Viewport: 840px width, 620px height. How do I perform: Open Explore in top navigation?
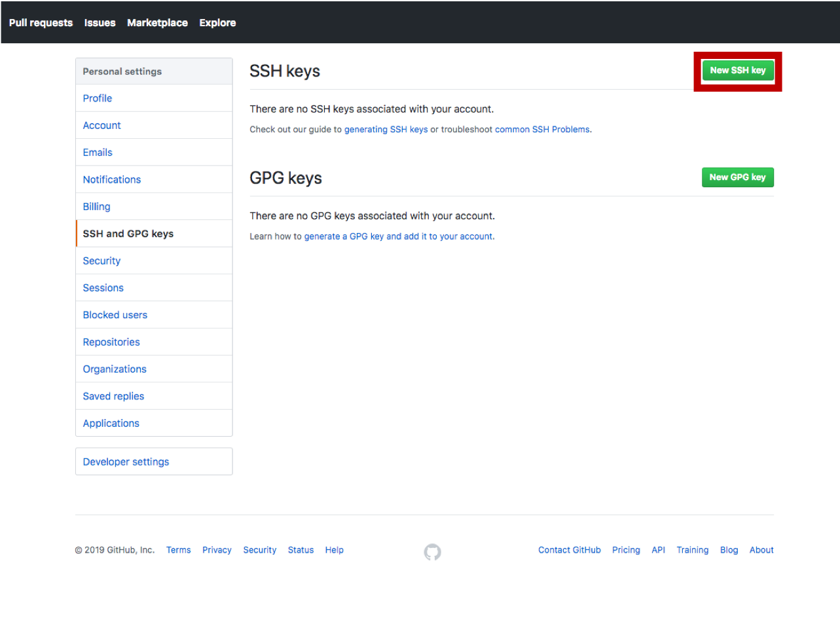tap(217, 23)
